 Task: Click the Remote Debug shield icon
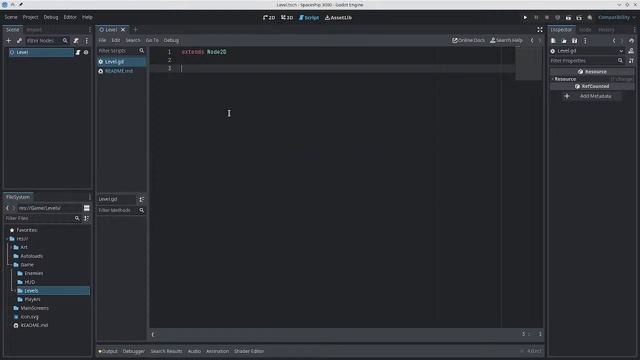pyautogui.click(x=558, y=18)
